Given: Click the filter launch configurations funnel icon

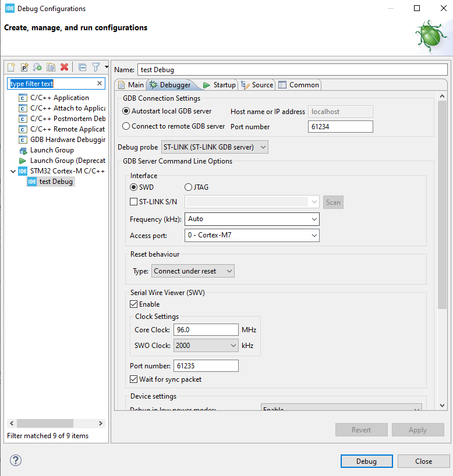Looking at the screenshot, I should [95, 67].
